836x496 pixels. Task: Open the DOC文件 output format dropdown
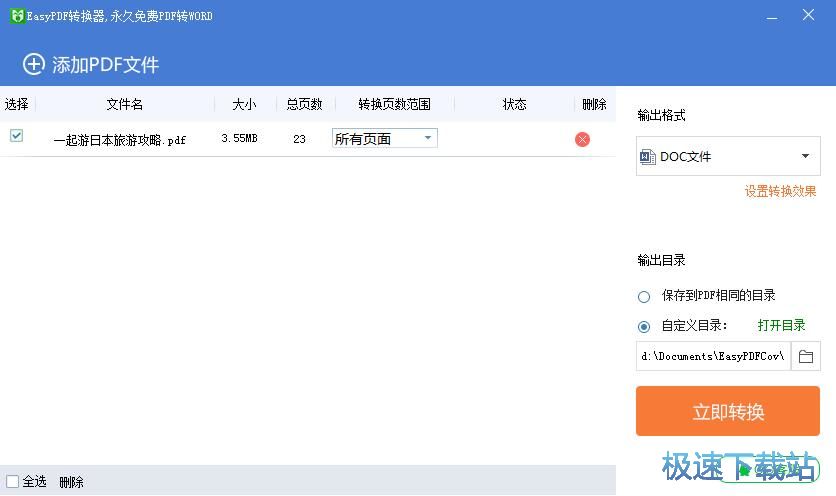[x=728, y=156]
